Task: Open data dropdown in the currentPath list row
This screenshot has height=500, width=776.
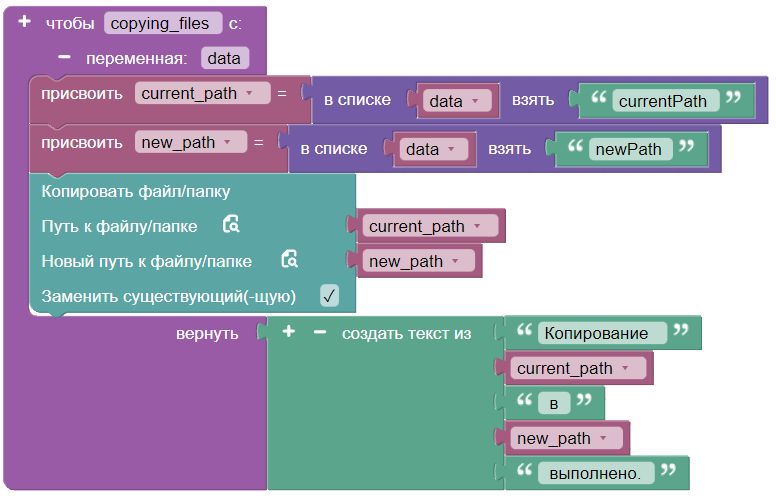Action: click(x=455, y=101)
